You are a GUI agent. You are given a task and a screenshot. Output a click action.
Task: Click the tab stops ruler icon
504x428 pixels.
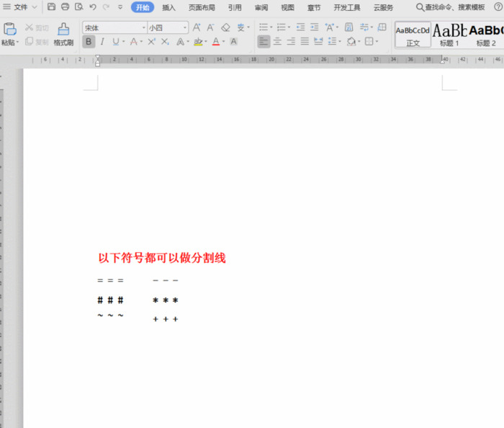coord(382,27)
